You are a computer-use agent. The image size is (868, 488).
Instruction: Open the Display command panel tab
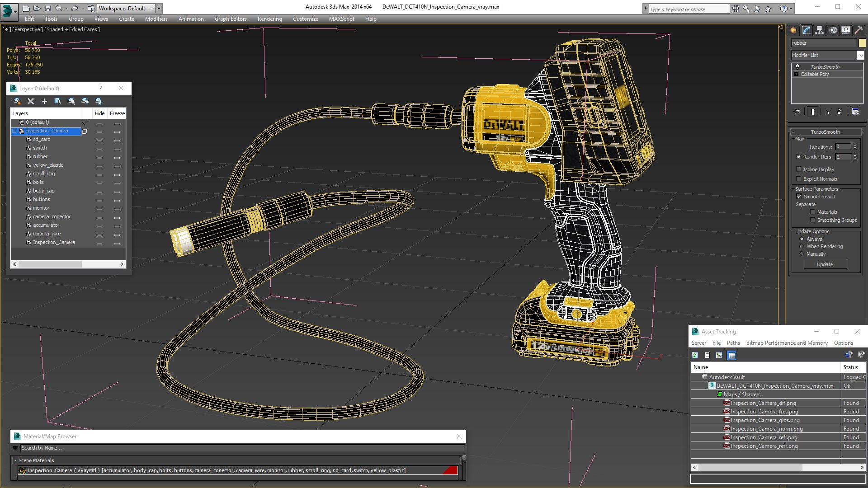pyautogui.click(x=845, y=30)
